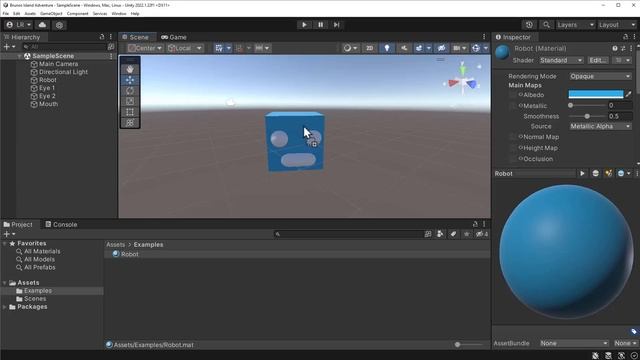Select Main Camera in Hierarchy

click(x=58, y=64)
